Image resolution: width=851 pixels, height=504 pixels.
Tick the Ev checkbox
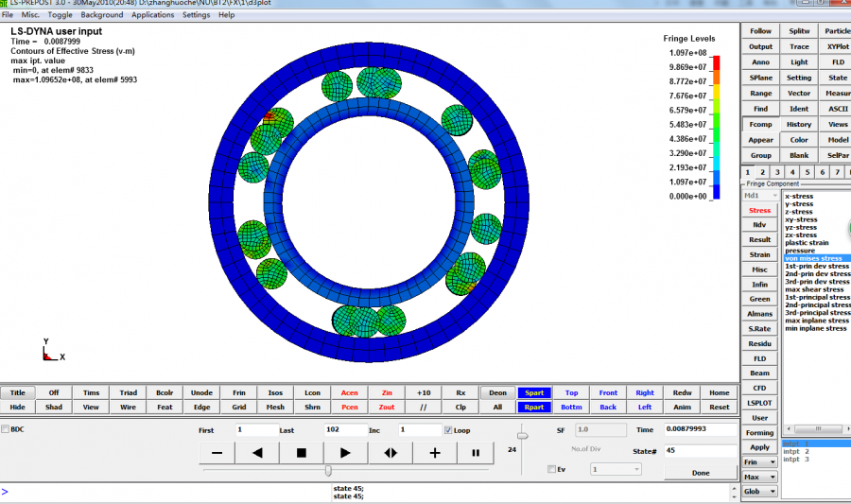point(552,469)
